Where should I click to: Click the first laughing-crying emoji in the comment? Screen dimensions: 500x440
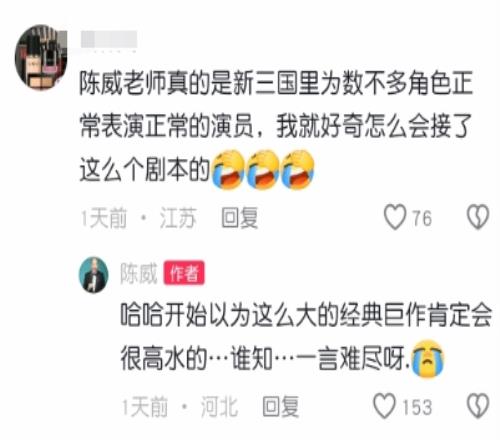click(229, 169)
